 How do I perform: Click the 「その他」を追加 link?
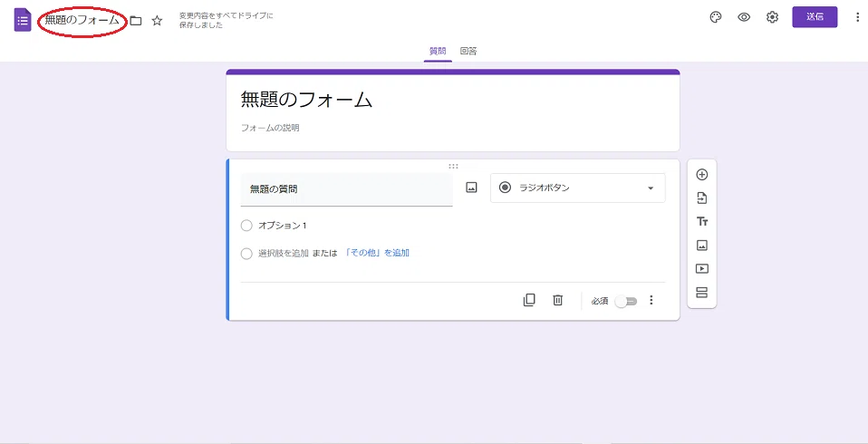pyautogui.click(x=377, y=253)
